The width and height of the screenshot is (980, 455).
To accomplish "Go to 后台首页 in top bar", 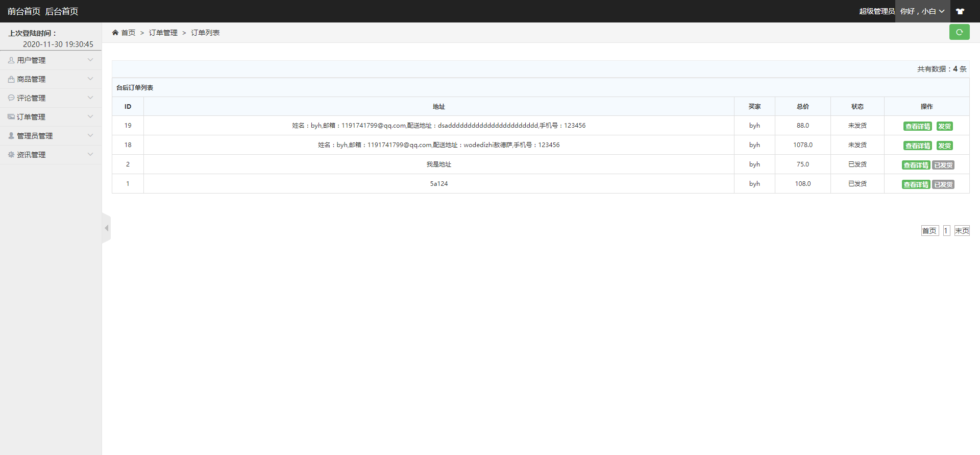I will (62, 11).
